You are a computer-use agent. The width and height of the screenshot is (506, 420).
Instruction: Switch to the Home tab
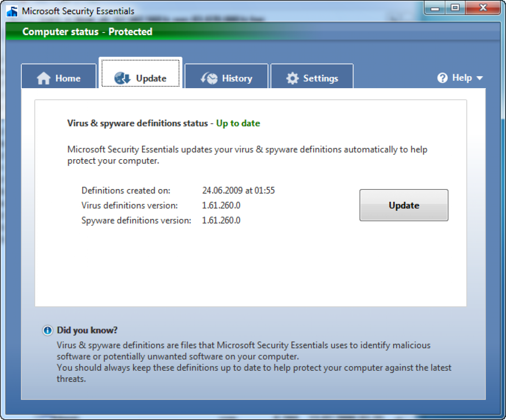(59, 76)
